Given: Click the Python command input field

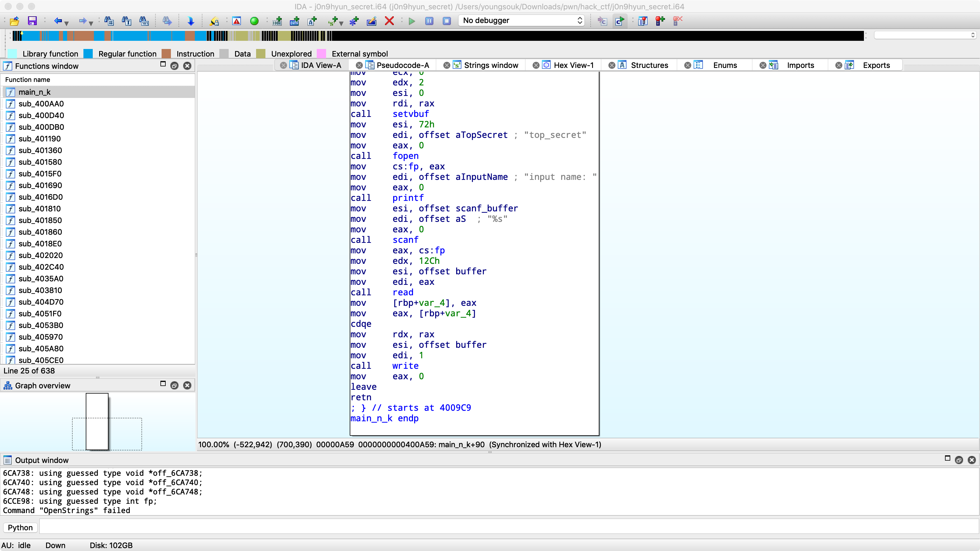Looking at the screenshot, I should point(508,527).
